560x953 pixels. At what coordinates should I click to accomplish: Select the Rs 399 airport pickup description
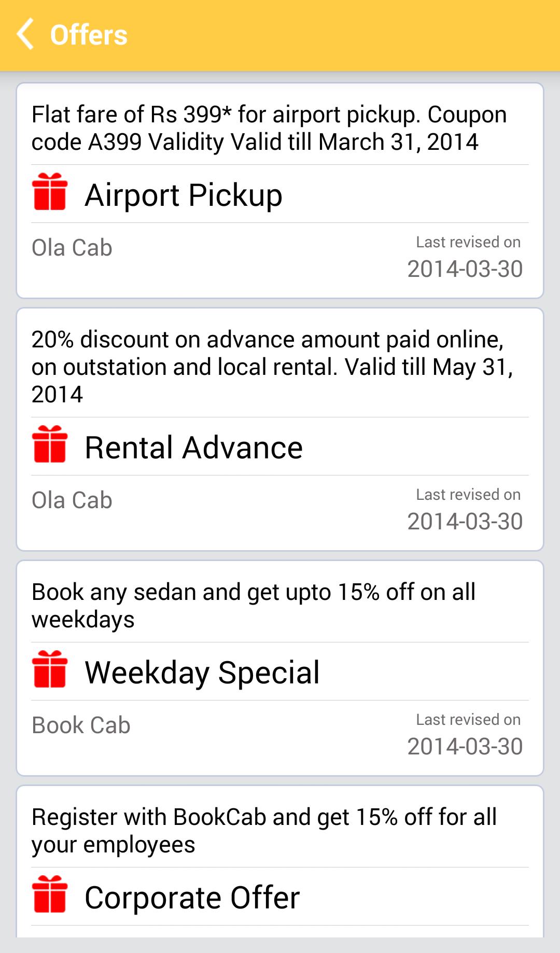click(270, 128)
